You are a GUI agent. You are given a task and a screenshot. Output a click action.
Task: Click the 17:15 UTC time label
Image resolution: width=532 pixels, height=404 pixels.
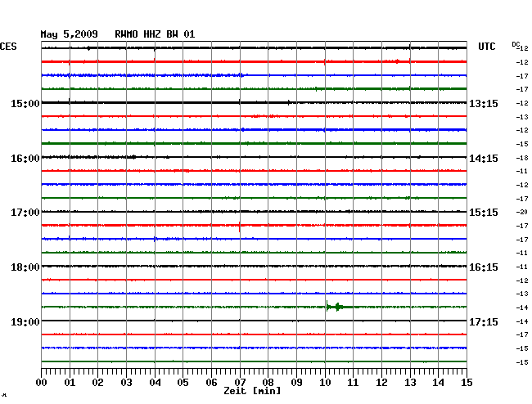[484, 321]
